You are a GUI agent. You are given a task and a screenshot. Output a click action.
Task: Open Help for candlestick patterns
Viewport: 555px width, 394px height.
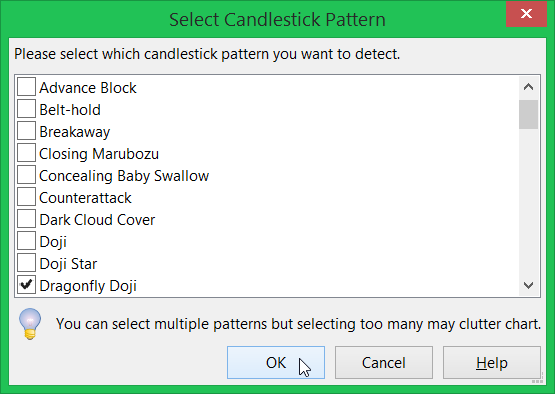tap(492, 362)
